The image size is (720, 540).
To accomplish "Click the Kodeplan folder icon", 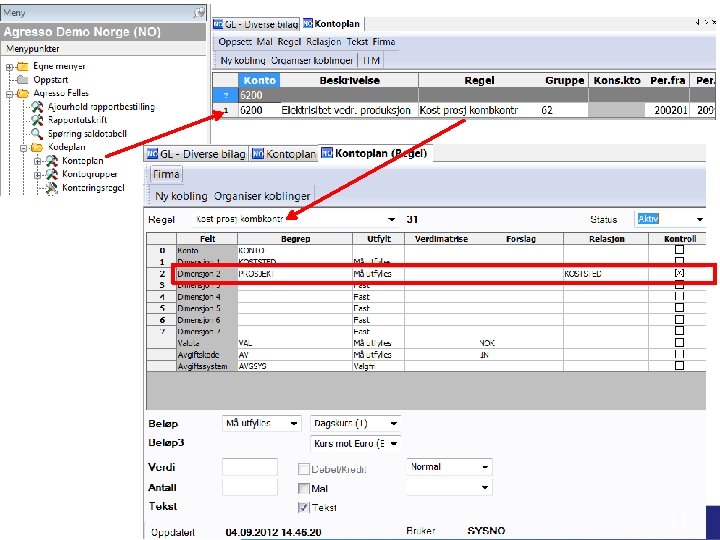I will pos(37,147).
